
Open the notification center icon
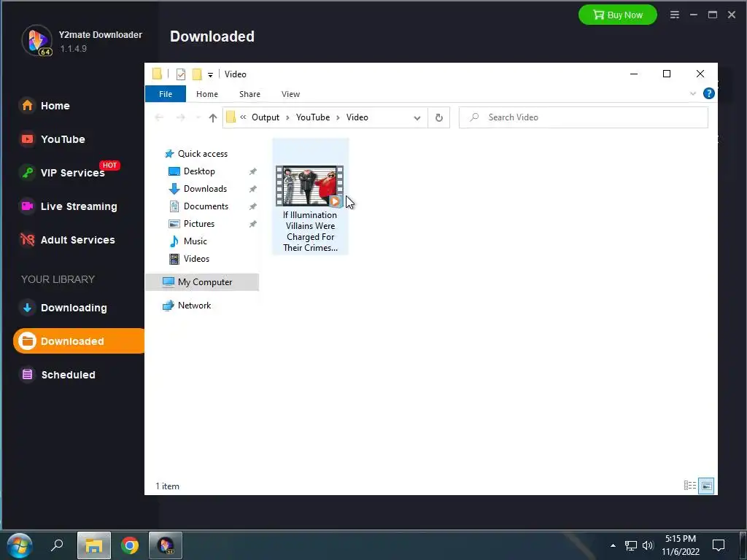click(719, 545)
